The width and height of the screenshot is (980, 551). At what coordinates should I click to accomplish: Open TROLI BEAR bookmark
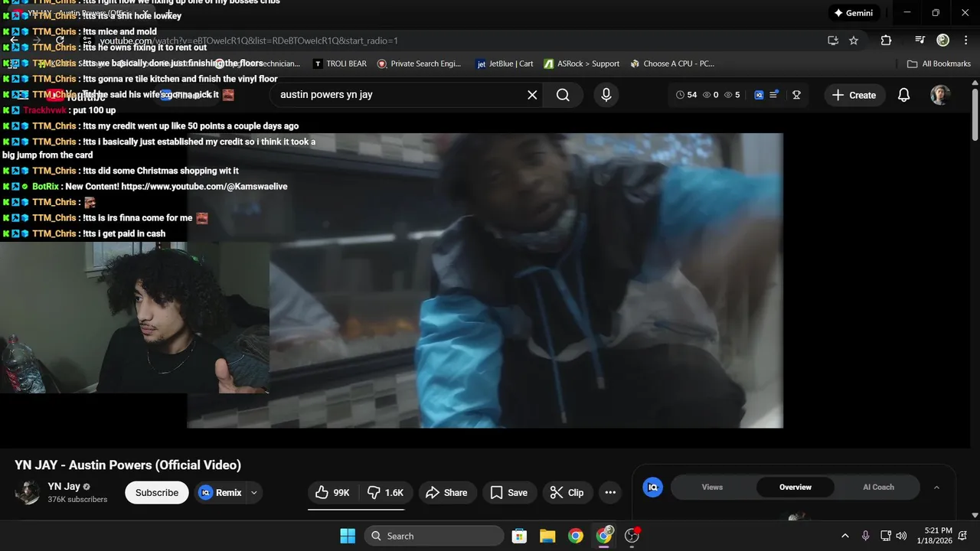pos(340,64)
